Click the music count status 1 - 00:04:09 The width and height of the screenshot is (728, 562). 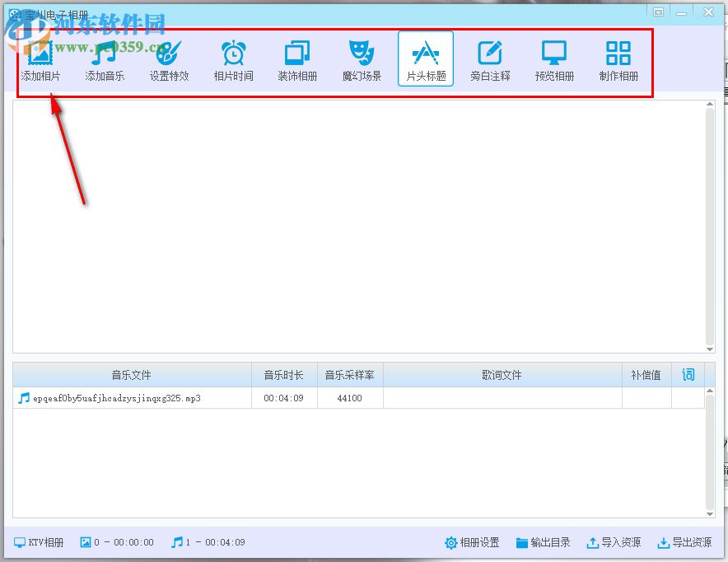click(x=208, y=542)
